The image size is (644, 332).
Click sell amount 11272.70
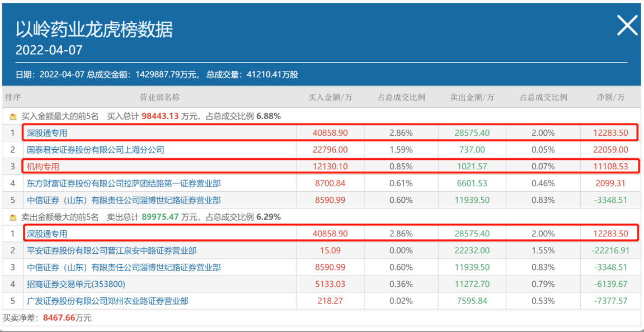[472, 284]
